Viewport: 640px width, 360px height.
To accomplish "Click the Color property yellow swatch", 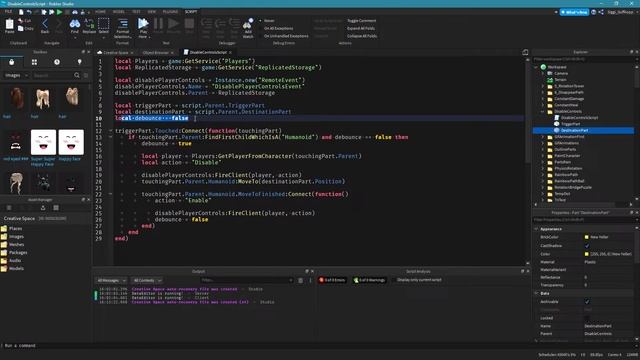I will (x=587, y=254).
